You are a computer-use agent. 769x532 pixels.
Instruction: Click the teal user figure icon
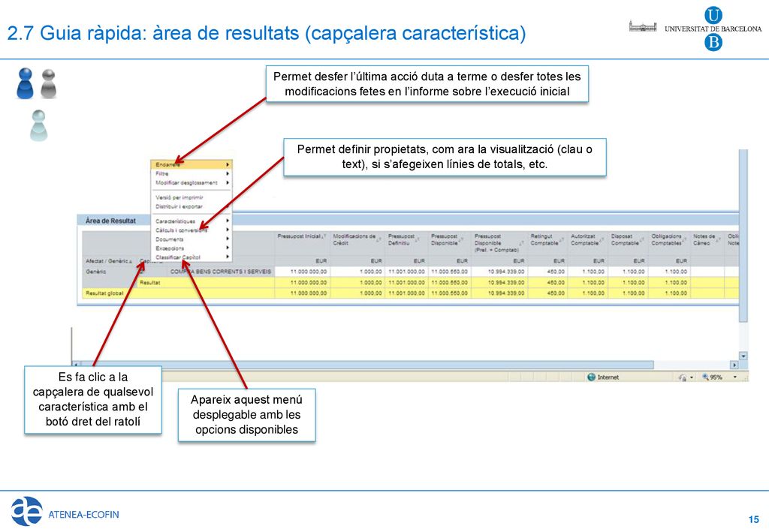(x=39, y=126)
